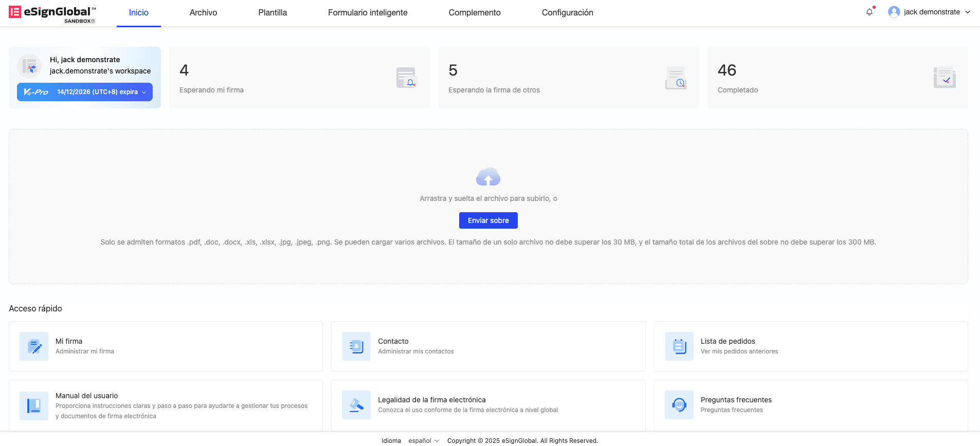Expand the jack demonstrate account menu

(x=967, y=12)
